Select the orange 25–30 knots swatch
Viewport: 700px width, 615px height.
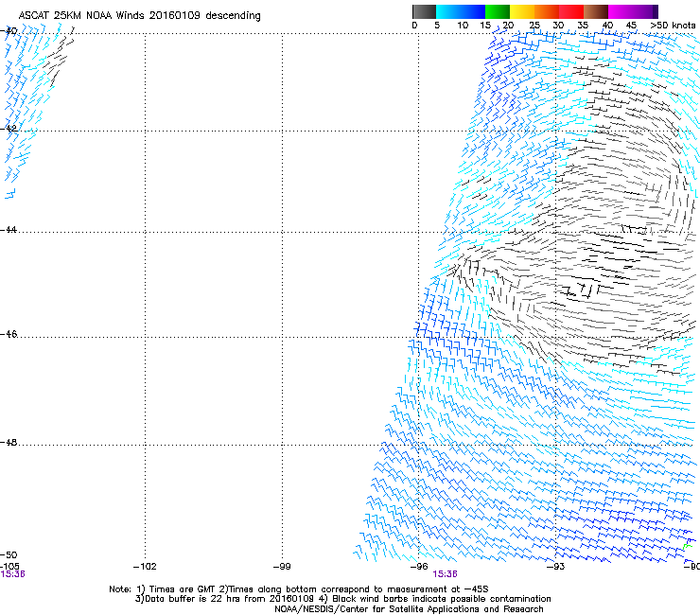(547, 11)
